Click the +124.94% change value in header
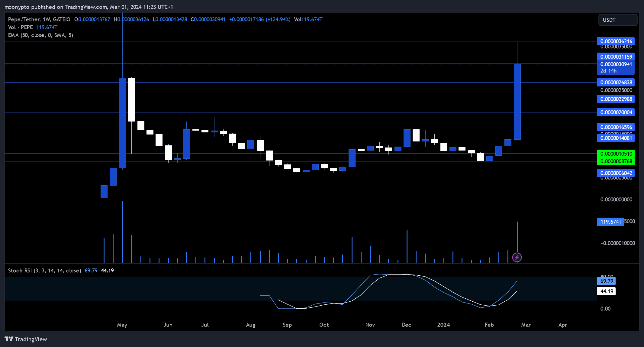Screen dimensions: 644x347 pos(278,19)
